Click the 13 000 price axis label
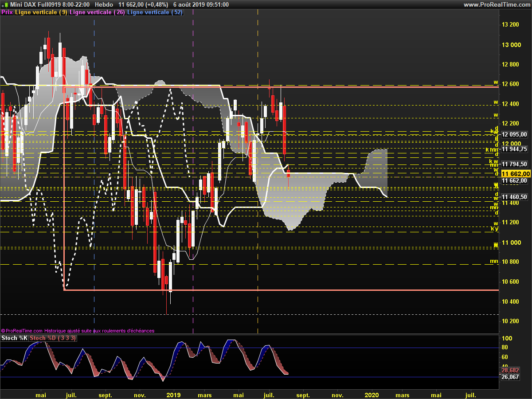This screenshot has height=399, width=532. click(x=510, y=45)
